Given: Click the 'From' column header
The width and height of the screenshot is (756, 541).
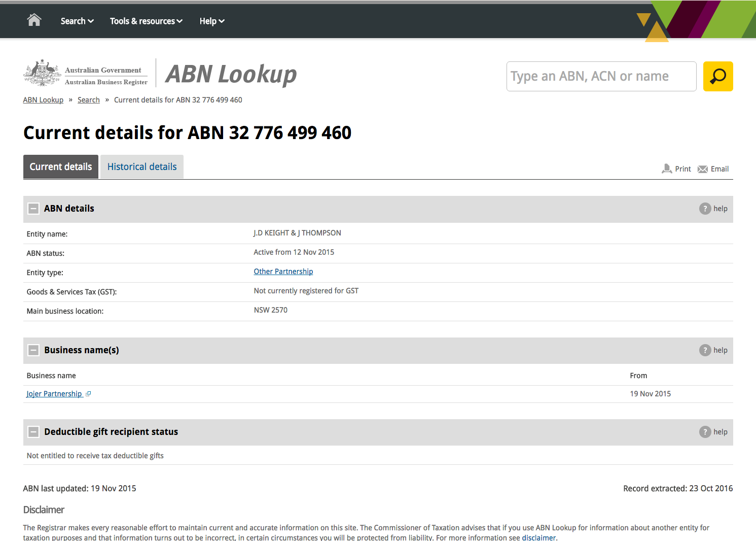Looking at the screenshot, I should (x=638, y=376).
